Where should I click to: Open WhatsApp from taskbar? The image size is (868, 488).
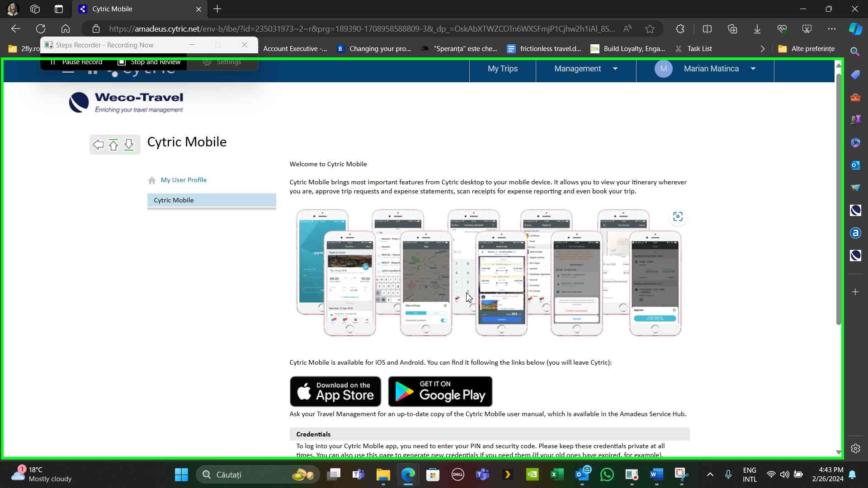pyautogui.click(x=607, y=474)
